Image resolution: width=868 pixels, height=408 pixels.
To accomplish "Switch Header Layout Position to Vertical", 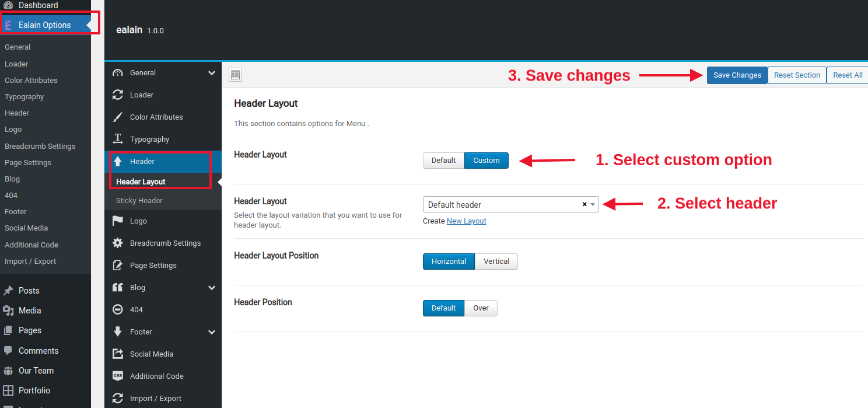I will tap(496, 261).
